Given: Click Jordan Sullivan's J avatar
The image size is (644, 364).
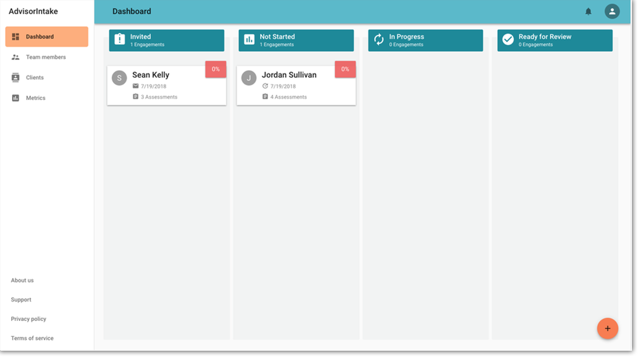Looking at the screenshot, I should click(249, 78).
